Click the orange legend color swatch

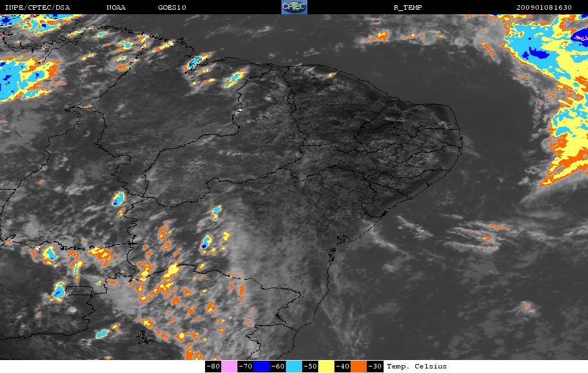click(x=359, y=367)
